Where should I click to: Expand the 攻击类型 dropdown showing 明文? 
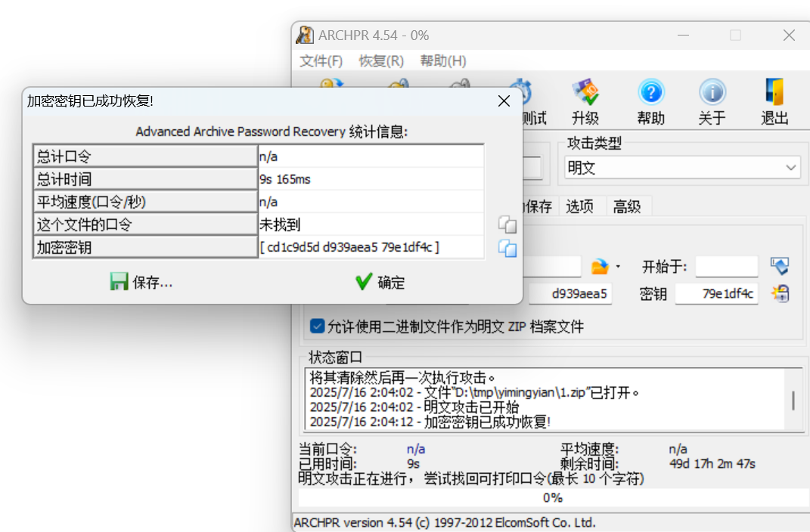pyautogui.click(x=682, y=168)
